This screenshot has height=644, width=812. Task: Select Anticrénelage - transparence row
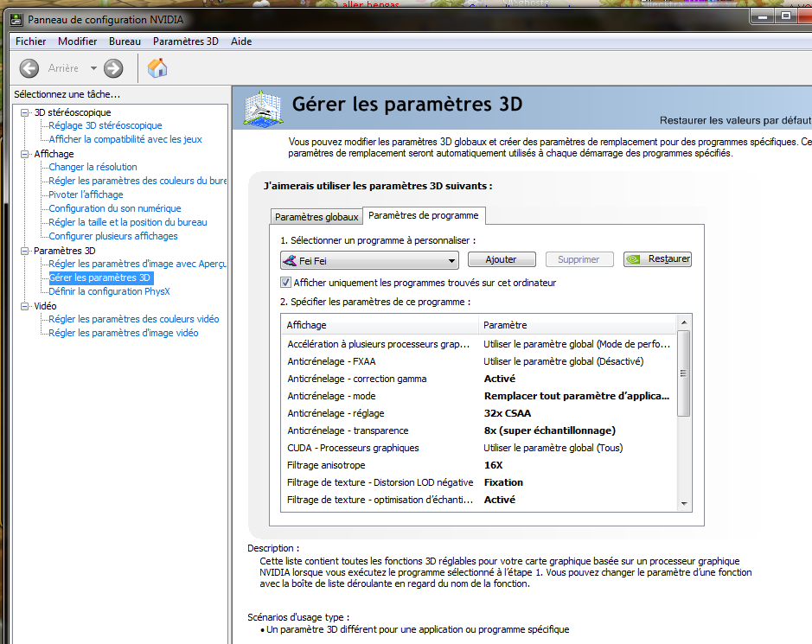click(479, 430)
